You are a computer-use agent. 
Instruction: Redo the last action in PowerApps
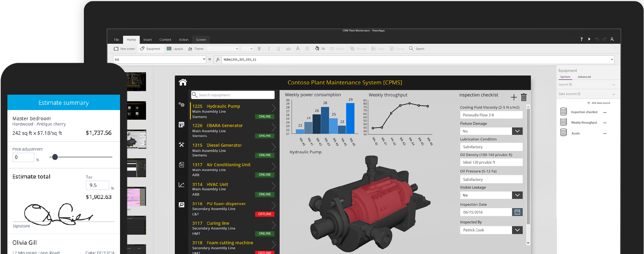(604, 39)
